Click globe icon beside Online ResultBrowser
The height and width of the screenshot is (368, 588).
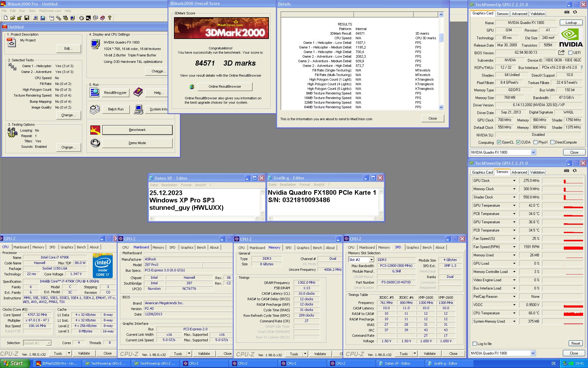point(192,87)
